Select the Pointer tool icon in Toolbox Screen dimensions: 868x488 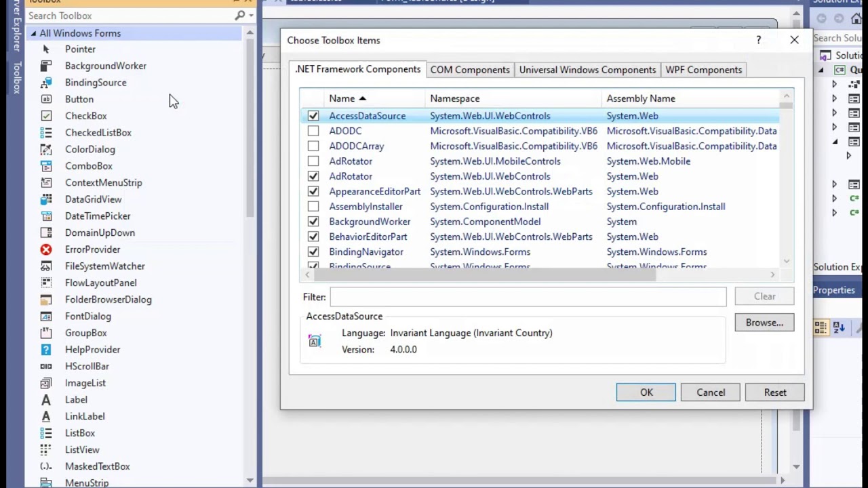(x=46, y=49)
